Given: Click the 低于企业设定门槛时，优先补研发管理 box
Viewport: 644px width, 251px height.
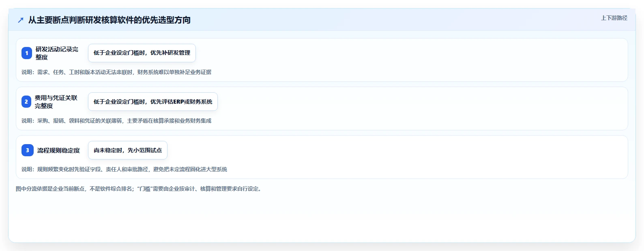Looking at the screenshot, I should coord(142,53).
